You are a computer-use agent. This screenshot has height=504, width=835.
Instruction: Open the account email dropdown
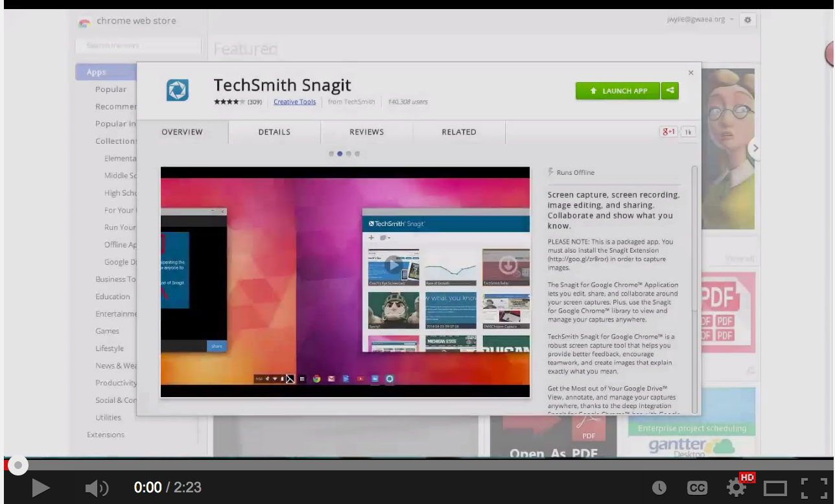(700, 19)
